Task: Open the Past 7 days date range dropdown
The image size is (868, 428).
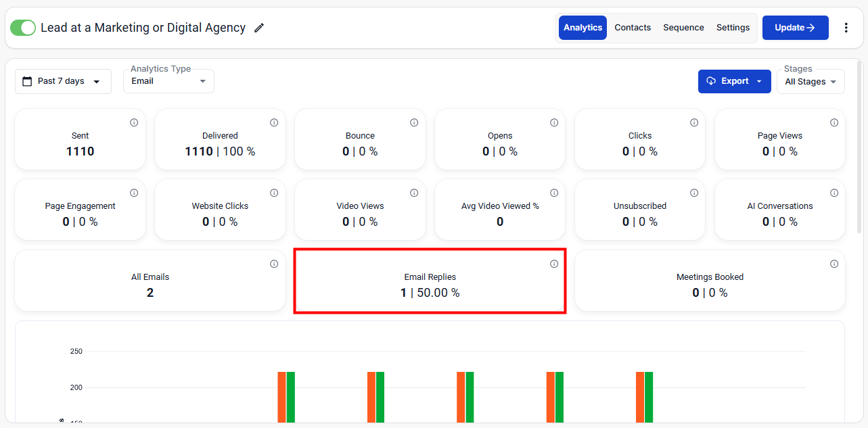Action: (x=63, y=81)
